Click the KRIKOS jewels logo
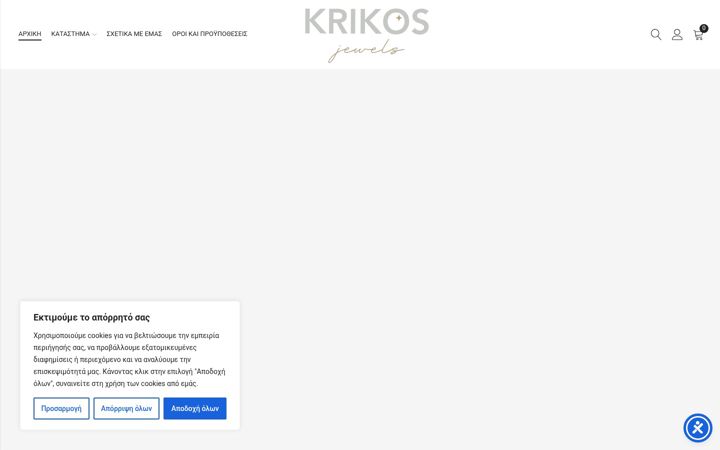Screen dimensions: 720x450 coord(366,35)
